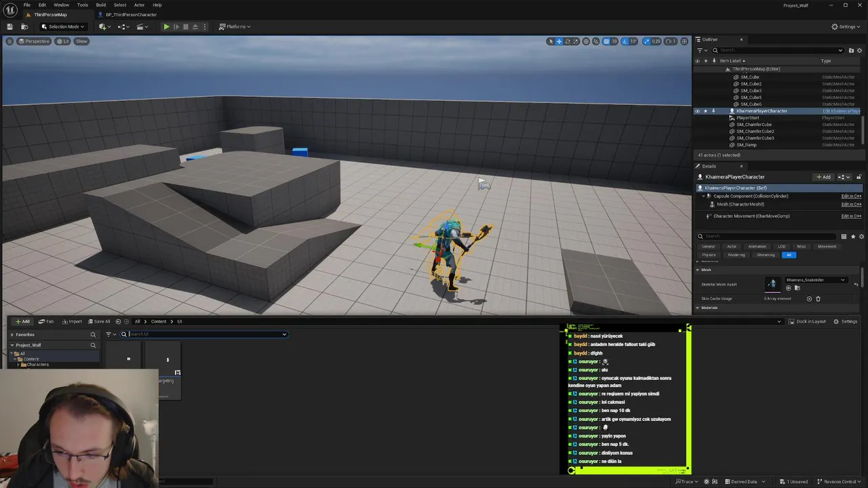Image resolution: width=868 pixels, height=488 pixels.
Task: Click viewport layout maximize icon
Action: point(684,41)
